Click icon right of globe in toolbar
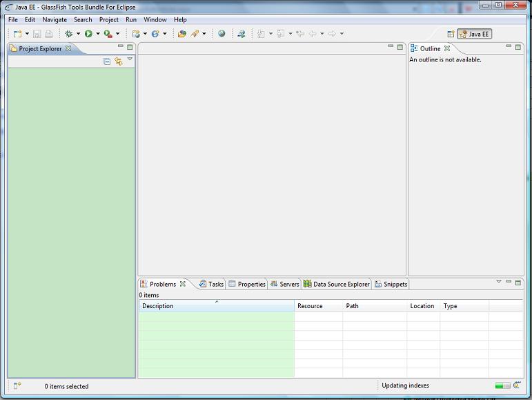532x400 pixels. 242,34
